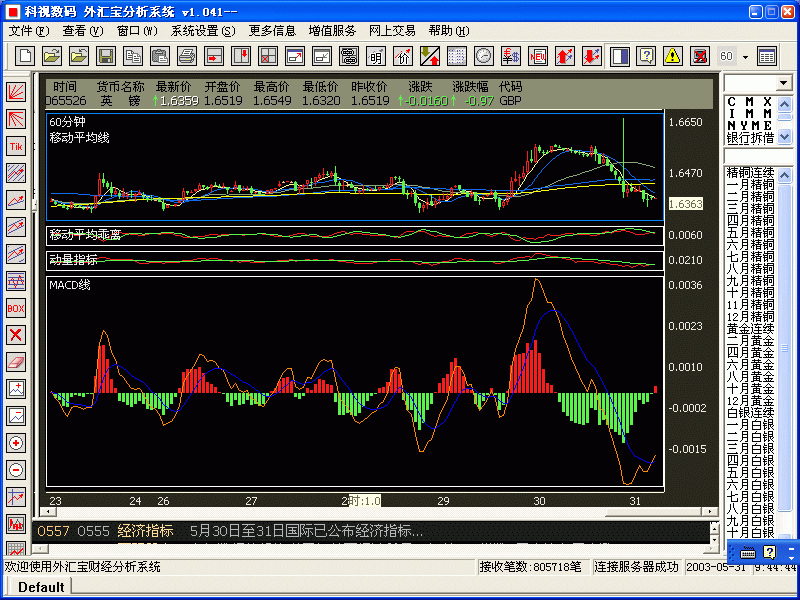
Task: Click the red down-arrow chart icon
Action: point(592,56)
